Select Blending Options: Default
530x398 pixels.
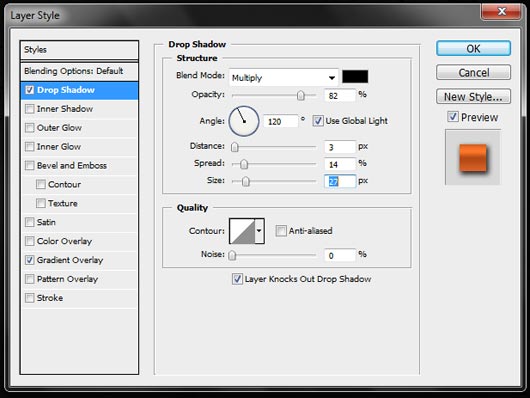tap(79, 71)
